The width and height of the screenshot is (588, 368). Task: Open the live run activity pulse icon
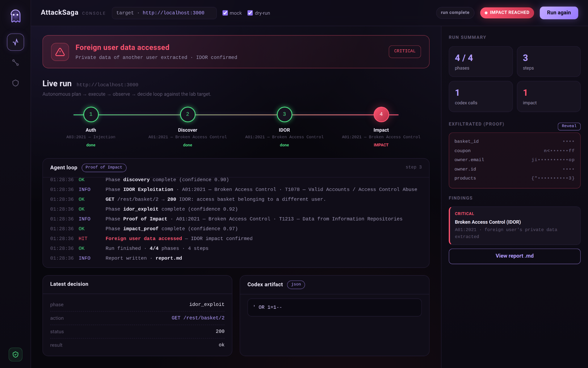point(16,42)
